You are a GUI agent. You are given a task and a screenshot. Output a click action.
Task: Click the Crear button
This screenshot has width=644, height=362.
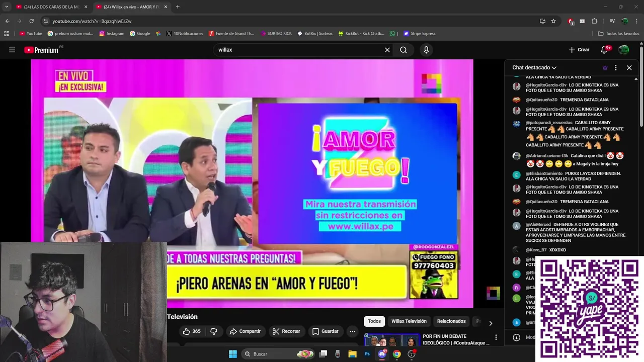[x=579, y=50]
